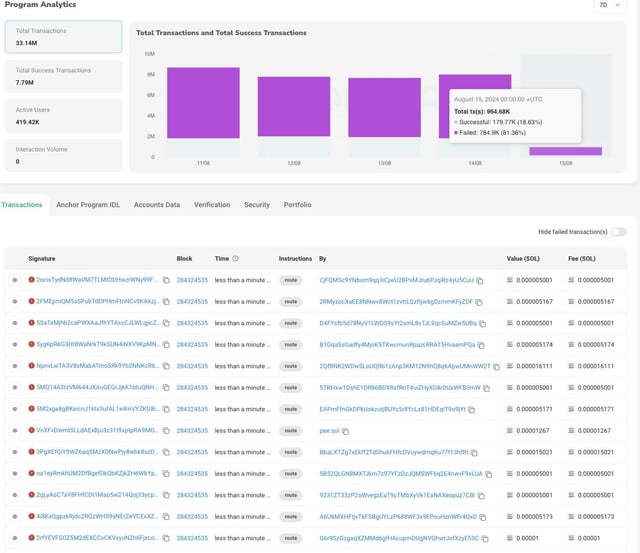
Task: Open the Accounts Data tab
Action: [157, 204]
